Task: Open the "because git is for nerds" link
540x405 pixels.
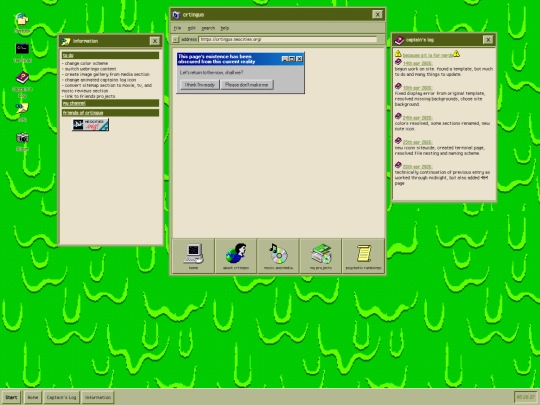Action: [427, 55]
